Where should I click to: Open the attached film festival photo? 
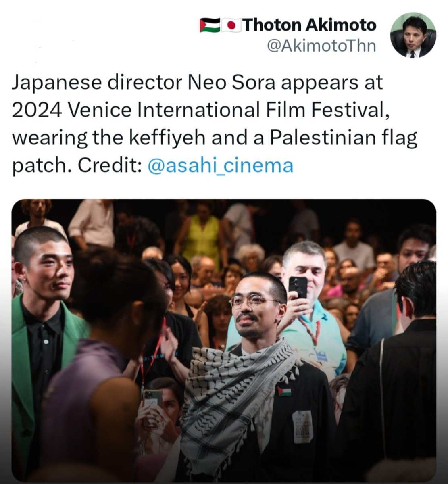pos(224,340)
